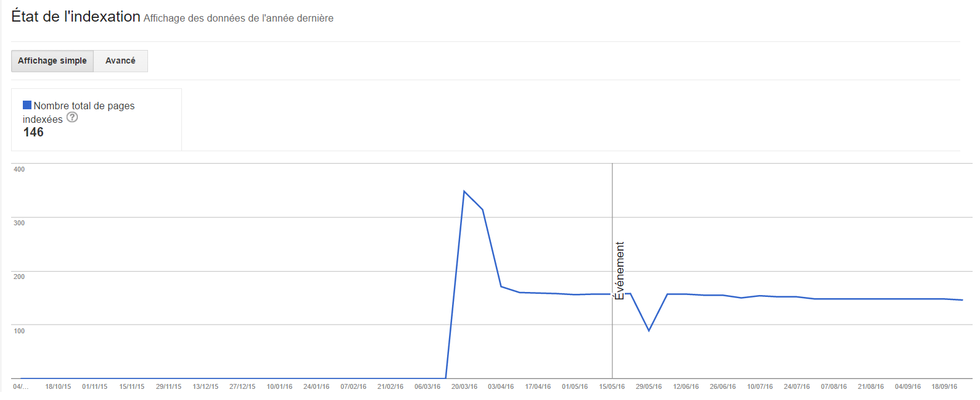The width and height of the screenshot is (980, 400).
Task: Click the indexed pages count 146
Action: point(33,132)
